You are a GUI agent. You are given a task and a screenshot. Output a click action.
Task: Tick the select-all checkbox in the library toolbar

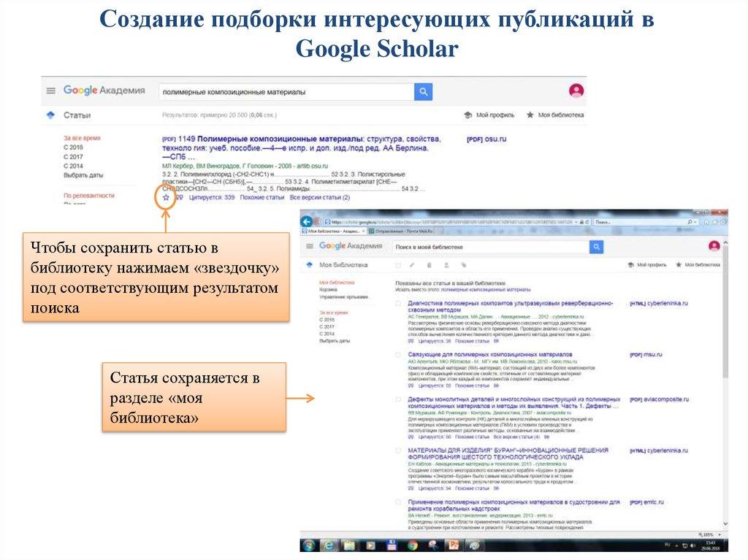coord(397,265)
